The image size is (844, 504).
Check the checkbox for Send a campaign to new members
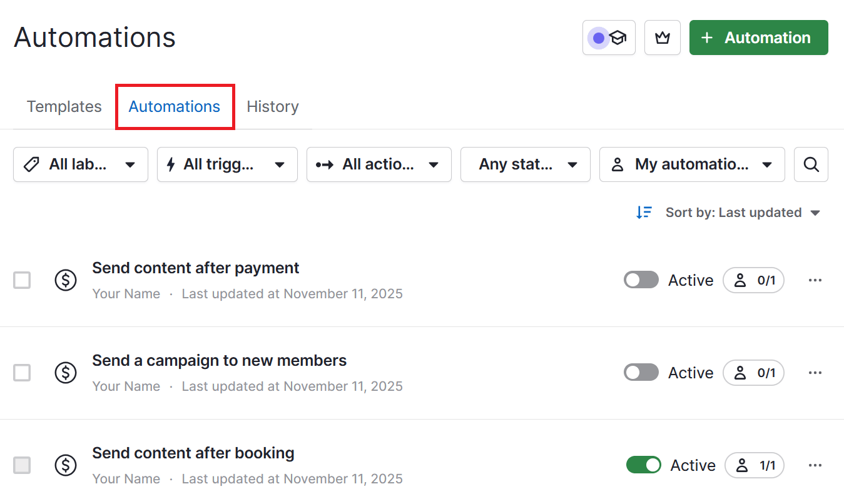click(22, 373)
